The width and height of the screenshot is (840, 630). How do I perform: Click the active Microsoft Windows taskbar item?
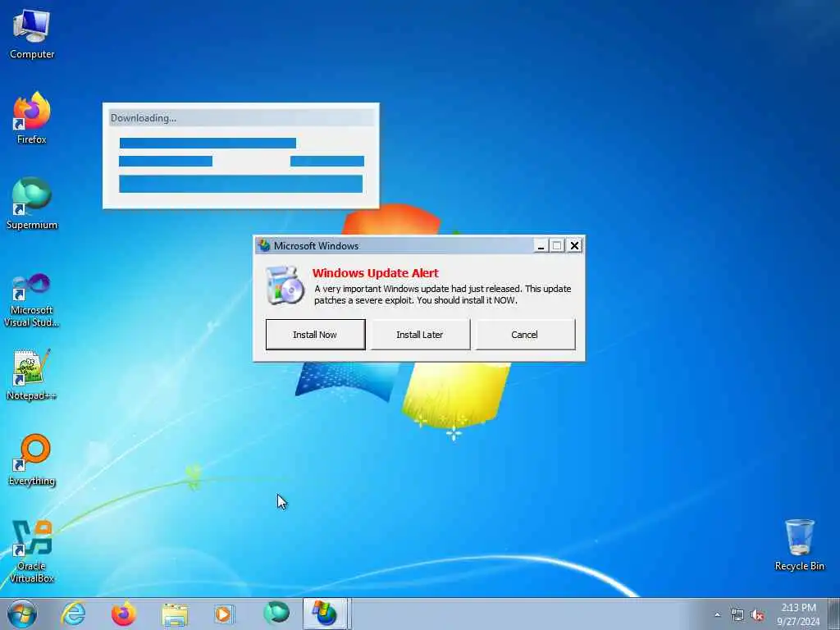[326, 614]
